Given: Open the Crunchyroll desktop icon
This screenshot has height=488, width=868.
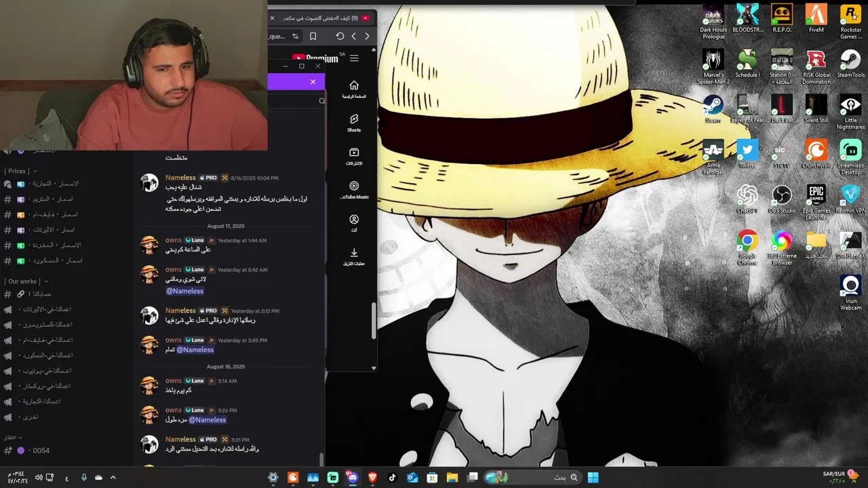Looking at the screenshot, I should tap(816, 154).
